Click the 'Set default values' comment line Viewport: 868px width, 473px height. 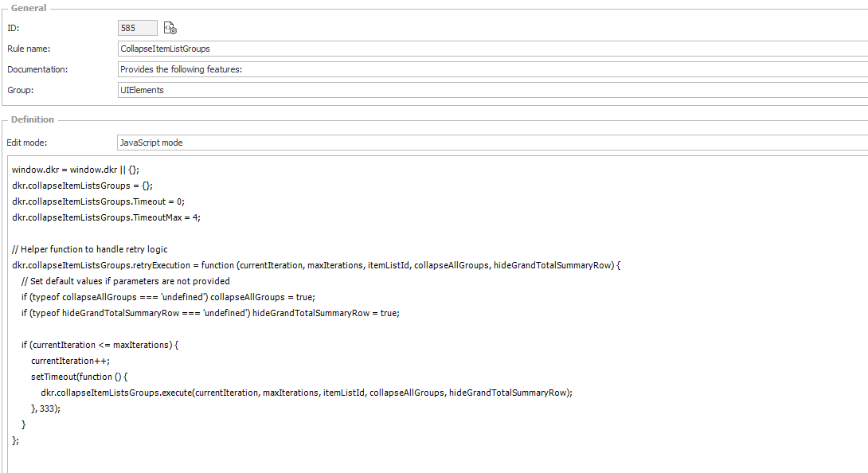[126, 281]
